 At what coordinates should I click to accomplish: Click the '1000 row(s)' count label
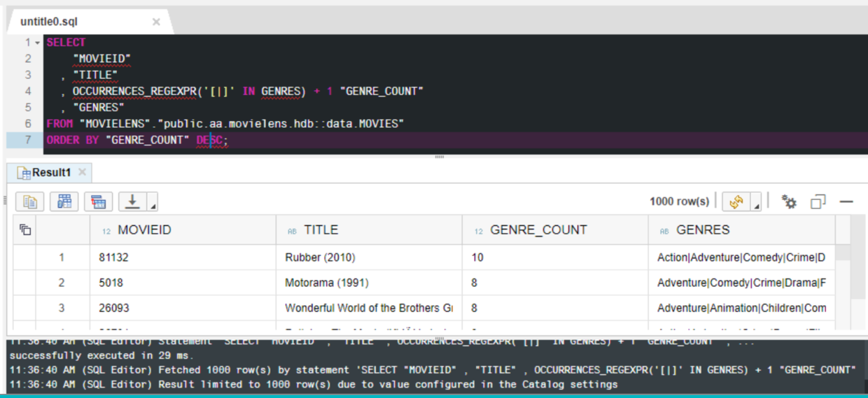pos(679,201)
